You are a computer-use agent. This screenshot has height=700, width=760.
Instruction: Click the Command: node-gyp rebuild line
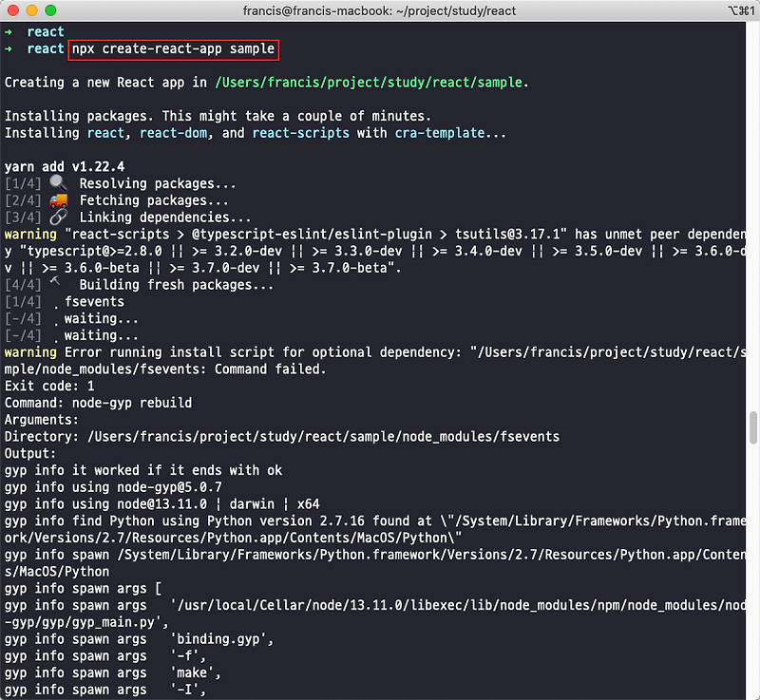pos(99,403)
